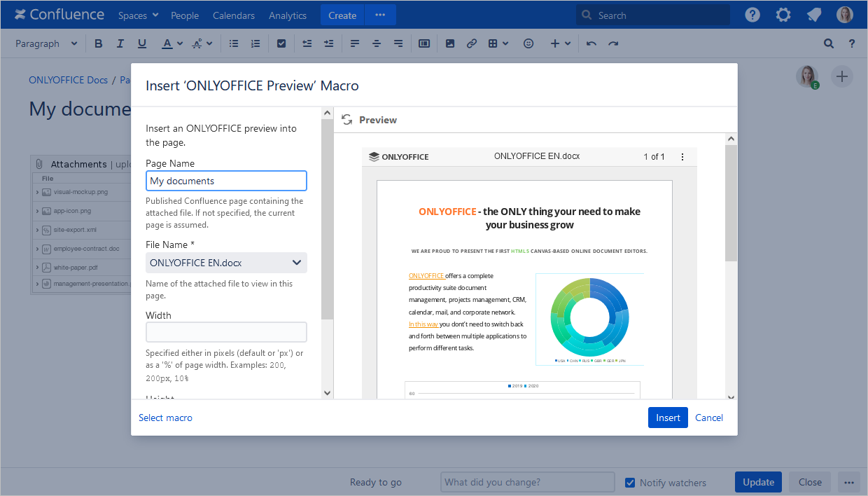Open Confluence administration settings gear
Viewport: 868px width, 496px height.
pos(783,14)
